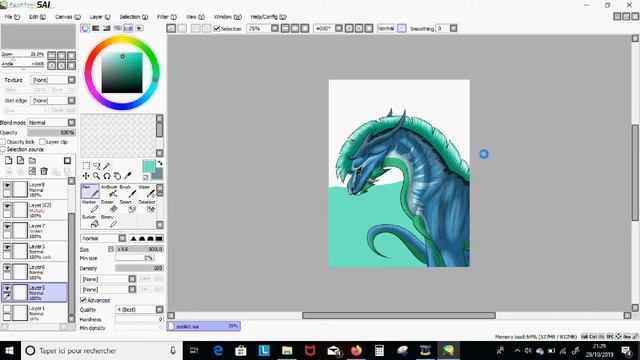640x360 pixels.
Task: Open Firefox from the taskbar
Action: [356, 351]
